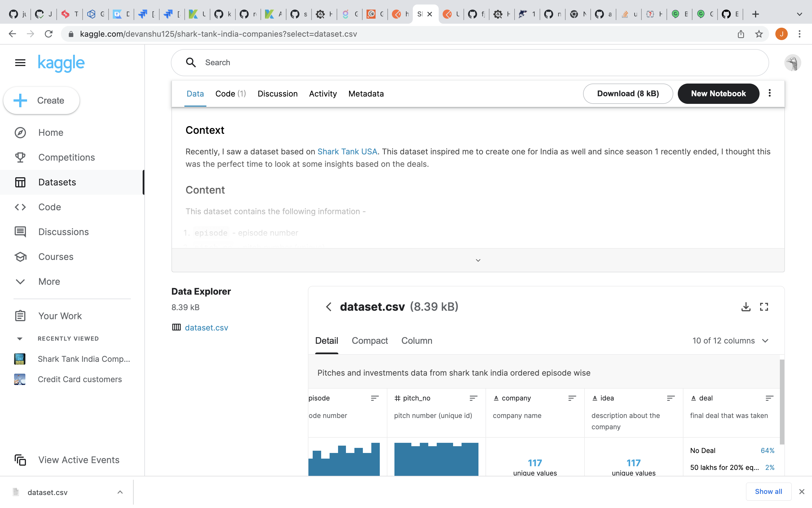
Task: Open a new browser tab
Action: pyautogui.click(x=755, y=14)
